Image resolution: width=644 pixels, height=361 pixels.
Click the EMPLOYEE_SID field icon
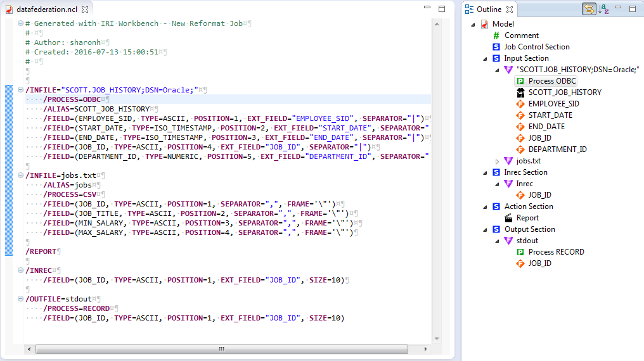[x=520, y=104]
